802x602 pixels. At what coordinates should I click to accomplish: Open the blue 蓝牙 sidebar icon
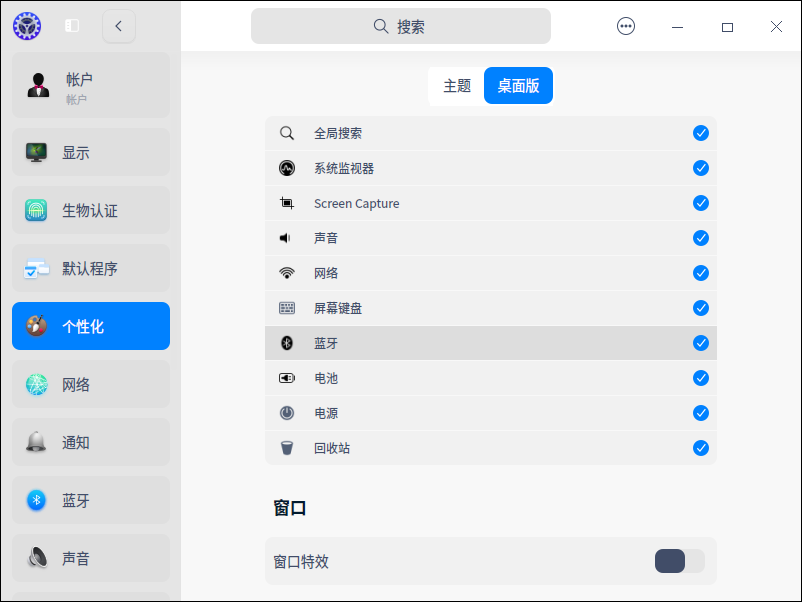coord(36,500)
